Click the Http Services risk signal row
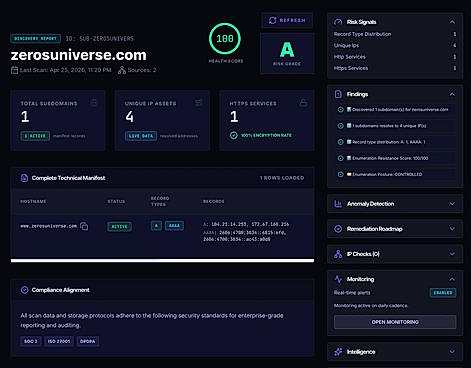The image size is (471, 368). pos(395,57)
